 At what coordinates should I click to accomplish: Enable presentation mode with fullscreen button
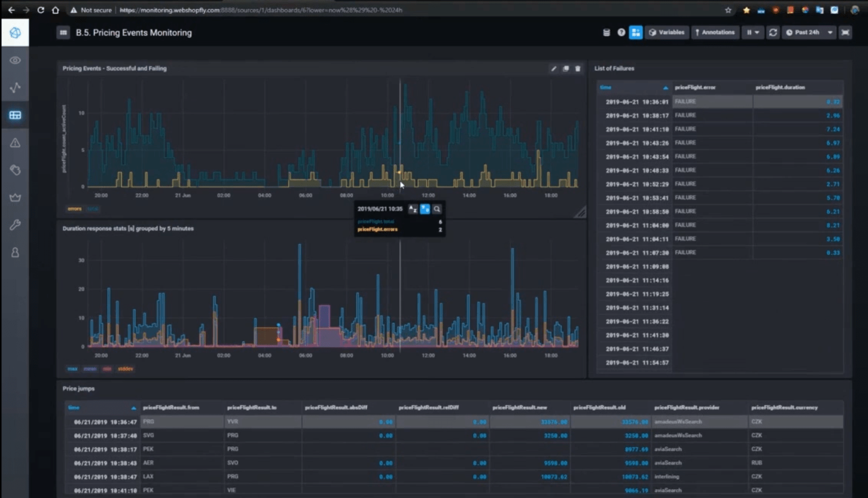pos(845,32)
